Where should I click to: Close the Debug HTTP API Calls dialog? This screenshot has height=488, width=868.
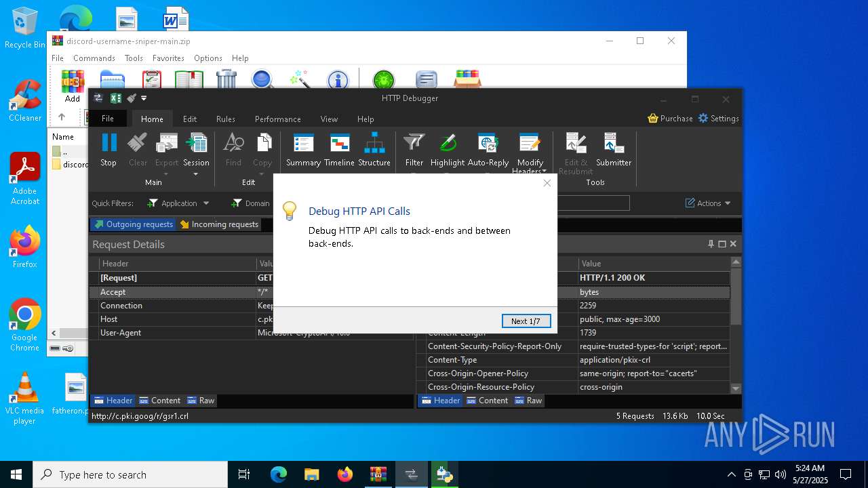(x=547, y=183)
